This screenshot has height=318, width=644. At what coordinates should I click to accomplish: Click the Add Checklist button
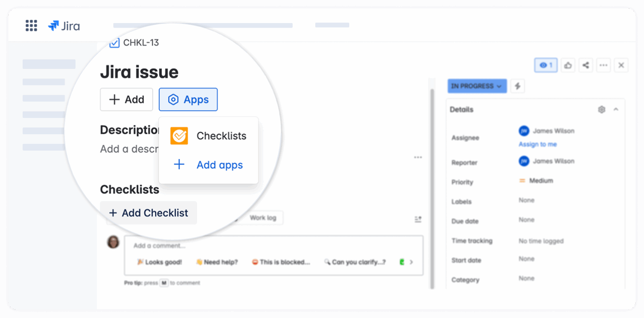[x=148, y=213]
